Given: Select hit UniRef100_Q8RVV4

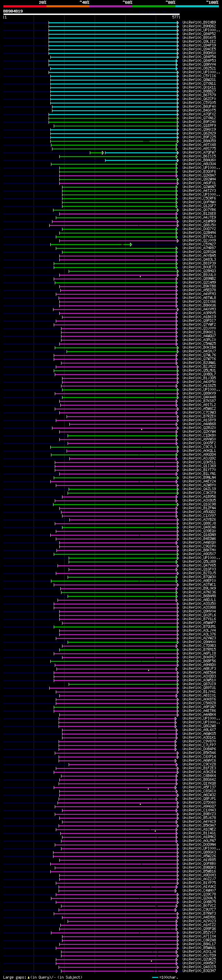Looking at the screenshot, I should tap(199, 65).
